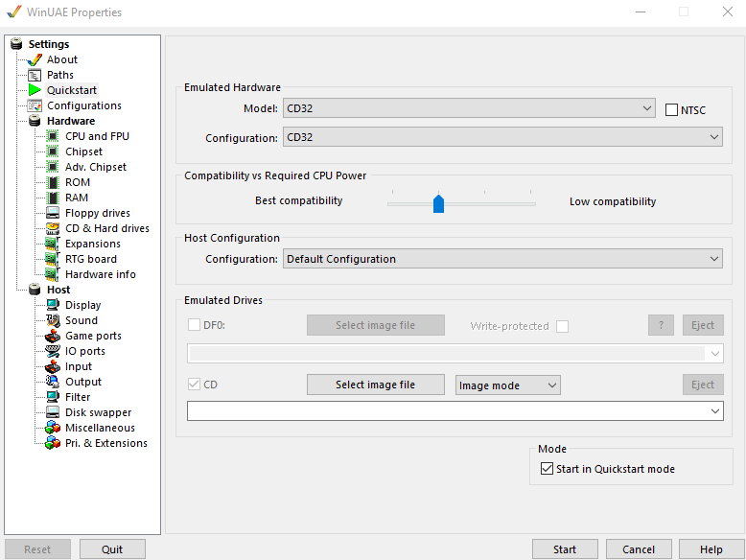This screenshot has height=560, width=746.
Task: Click the Filter monitor icon
Action: point(53,397)
